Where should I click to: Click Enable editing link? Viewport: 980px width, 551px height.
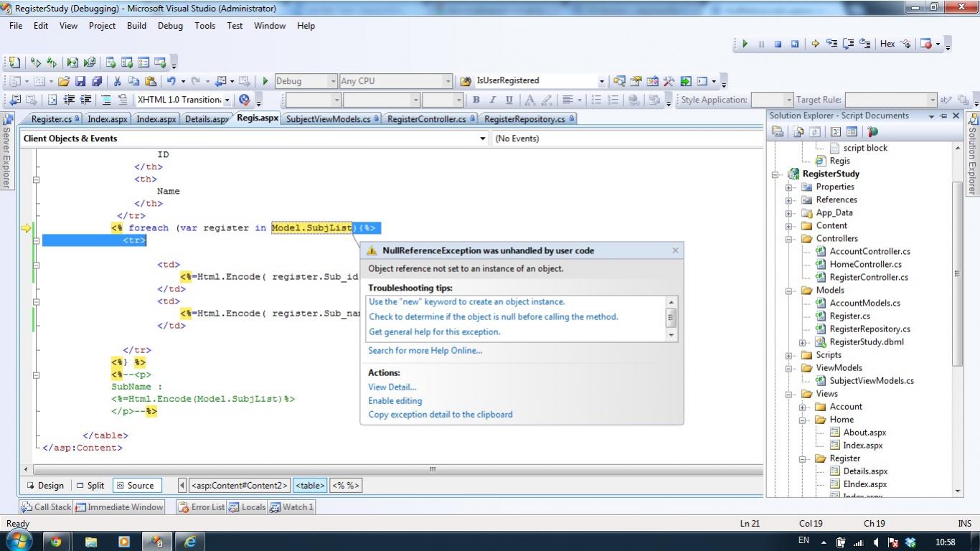395,401
